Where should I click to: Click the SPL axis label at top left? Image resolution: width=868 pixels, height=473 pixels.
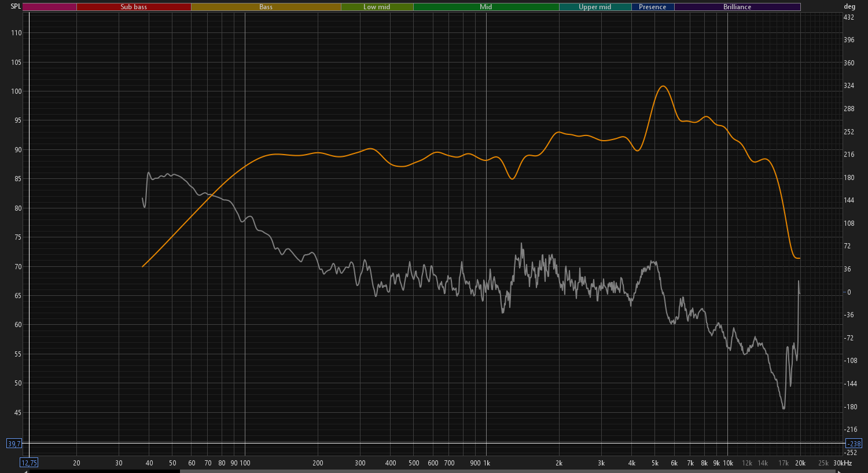pyautogui.click(x=16, y=6)
